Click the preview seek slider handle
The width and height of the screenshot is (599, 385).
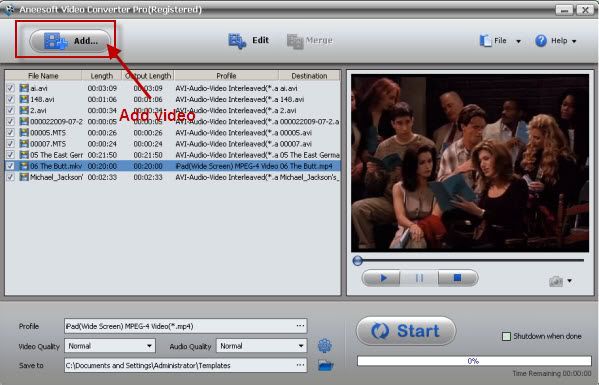click(358, 261)
